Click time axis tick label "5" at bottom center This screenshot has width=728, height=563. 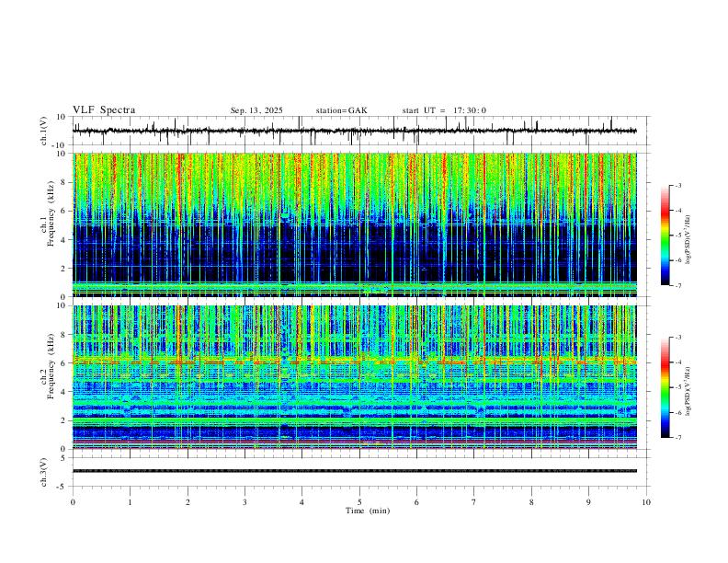359,502
